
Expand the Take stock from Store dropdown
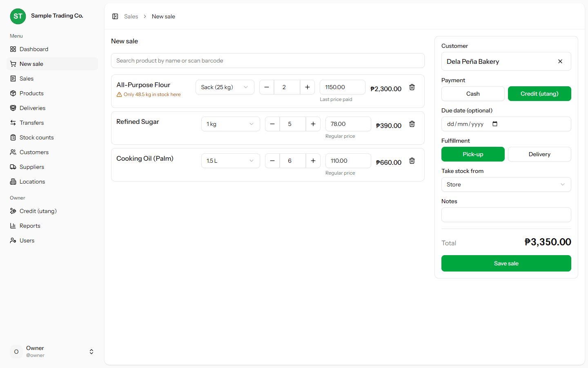[x=506, y=184]
